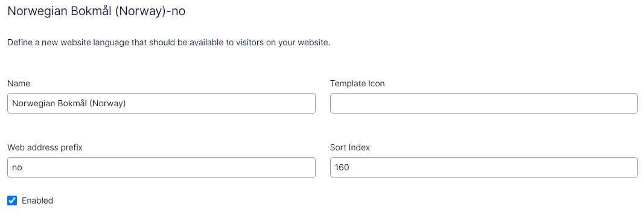The height and width of the screenshot is (218, 644).
Task: Select the Web address prefix input box
Action: pos(161,167)
